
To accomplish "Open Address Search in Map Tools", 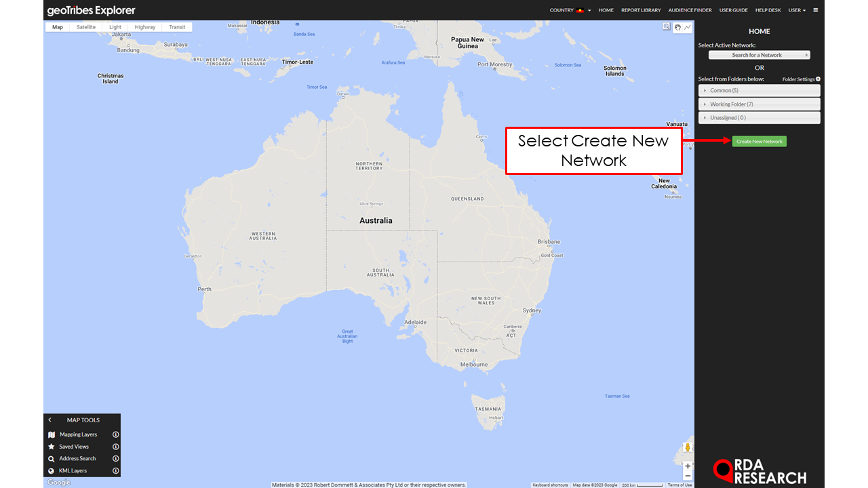I will pyautogui.click(x=77, y=459).
